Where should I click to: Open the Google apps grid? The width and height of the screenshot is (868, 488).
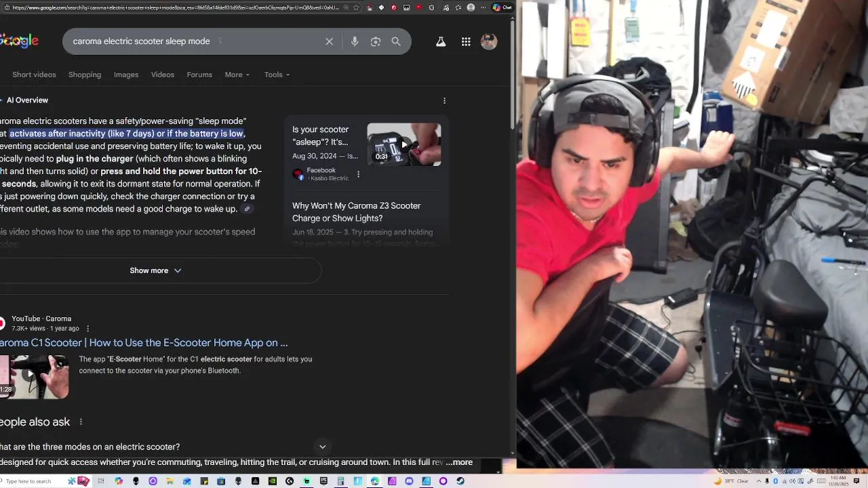[x=466, y=41]
